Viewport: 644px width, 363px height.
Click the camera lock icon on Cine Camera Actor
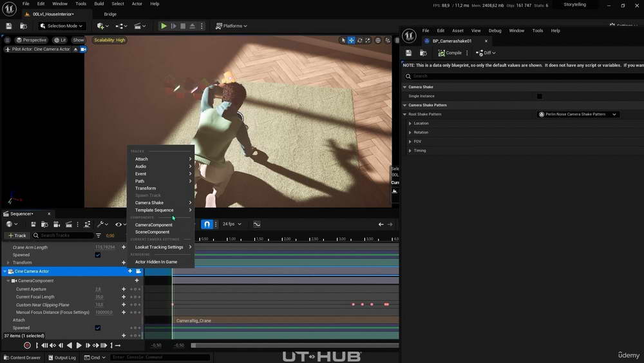pos(138,271)
